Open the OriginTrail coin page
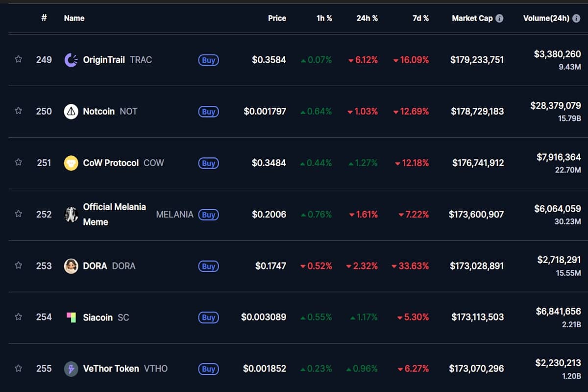The image size is (588, 392). coord(104,60)
